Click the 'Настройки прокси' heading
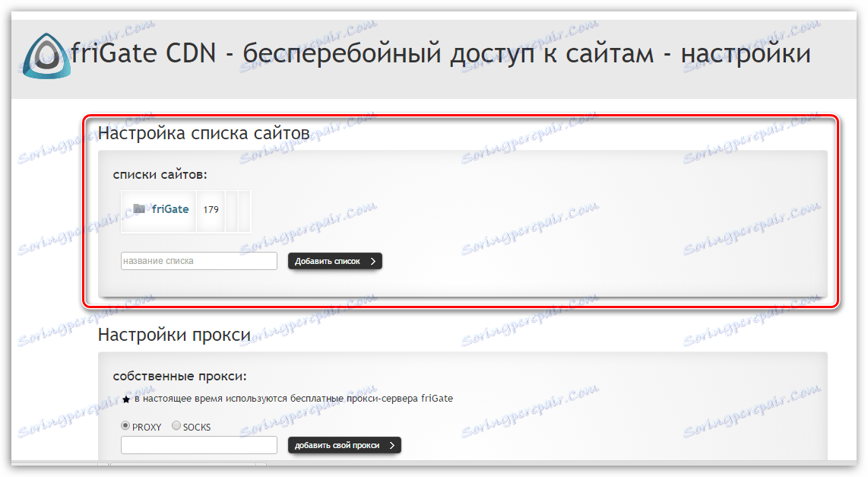This screenshot has height=477, width=868. (x=174, y=335)
